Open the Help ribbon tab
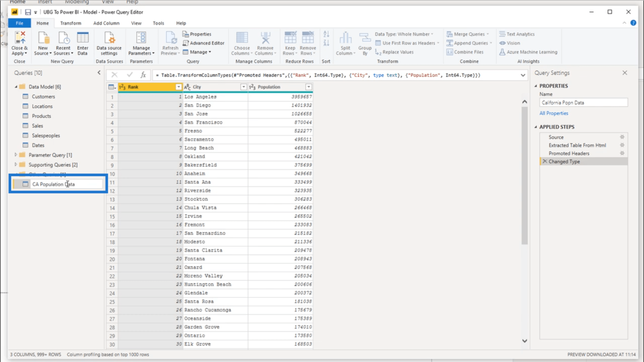Image resolution: width=644 pixels, height=362 pixels. 181,23
